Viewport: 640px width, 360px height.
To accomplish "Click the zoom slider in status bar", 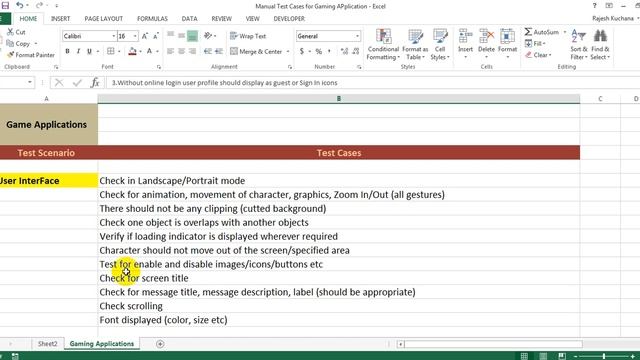I will coord(604,356).
